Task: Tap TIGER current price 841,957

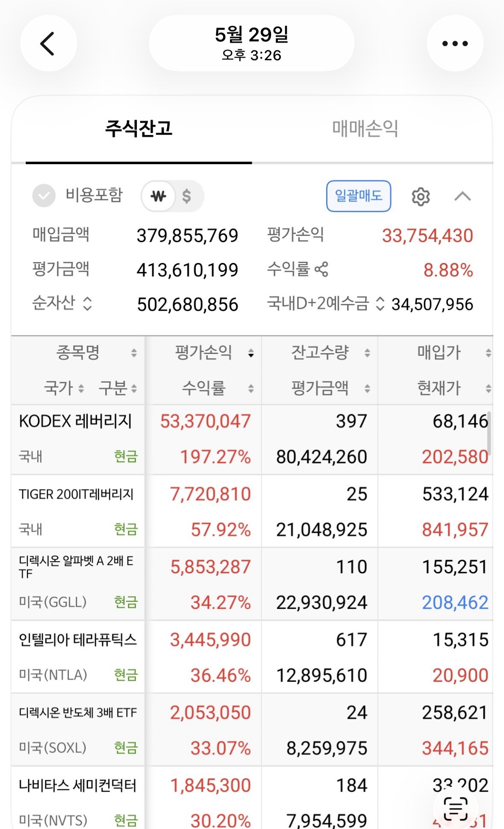Action: (x=455, y=530)
